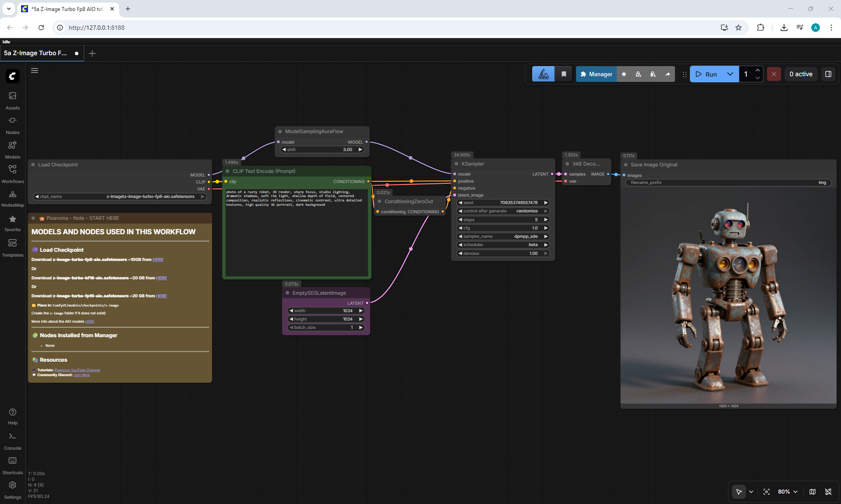Open the hamburger main menu

pos(35,70)
